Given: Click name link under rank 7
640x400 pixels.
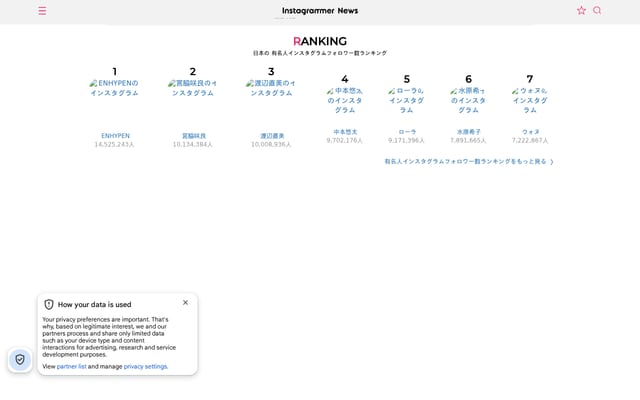Looking at the screenshot, I should tap(531, 132).
